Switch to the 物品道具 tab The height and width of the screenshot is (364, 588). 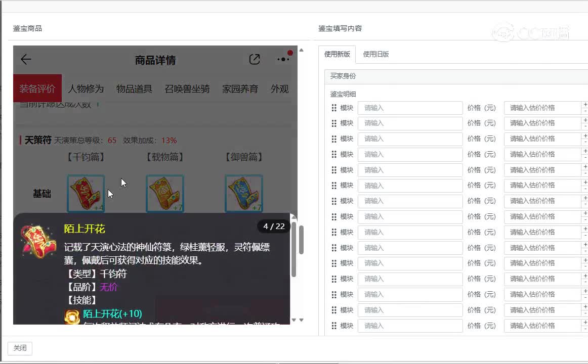pyautogui.click(x=134, y=89)
